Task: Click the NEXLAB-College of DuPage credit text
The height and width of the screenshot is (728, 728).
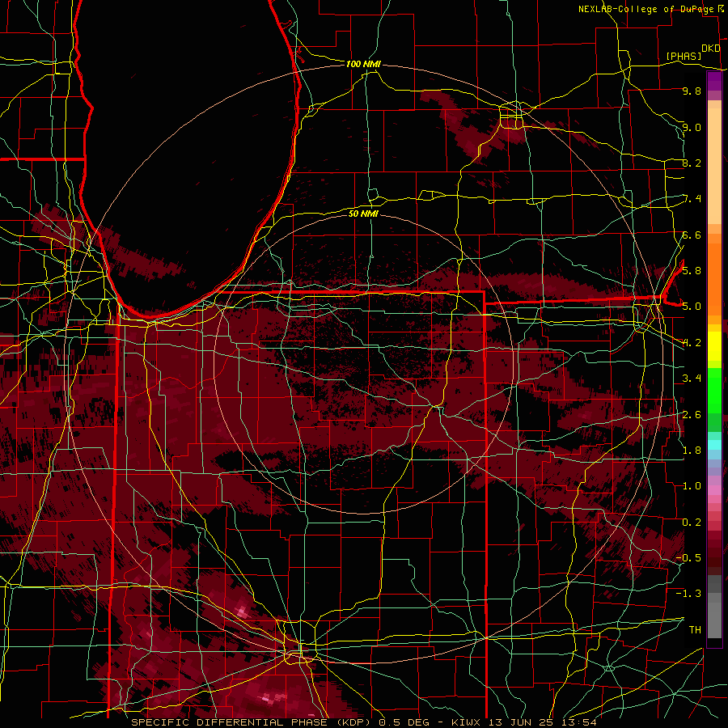Action: tap(647, 9)
